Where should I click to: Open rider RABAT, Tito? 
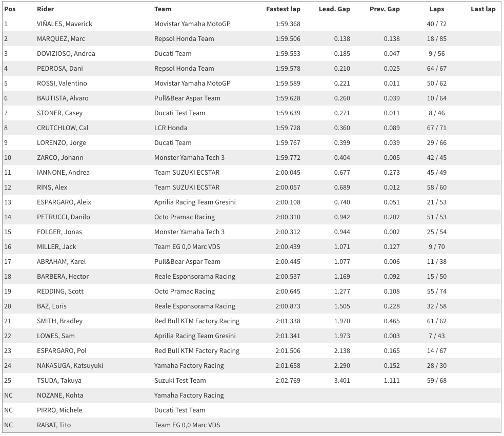pos(53,425)
